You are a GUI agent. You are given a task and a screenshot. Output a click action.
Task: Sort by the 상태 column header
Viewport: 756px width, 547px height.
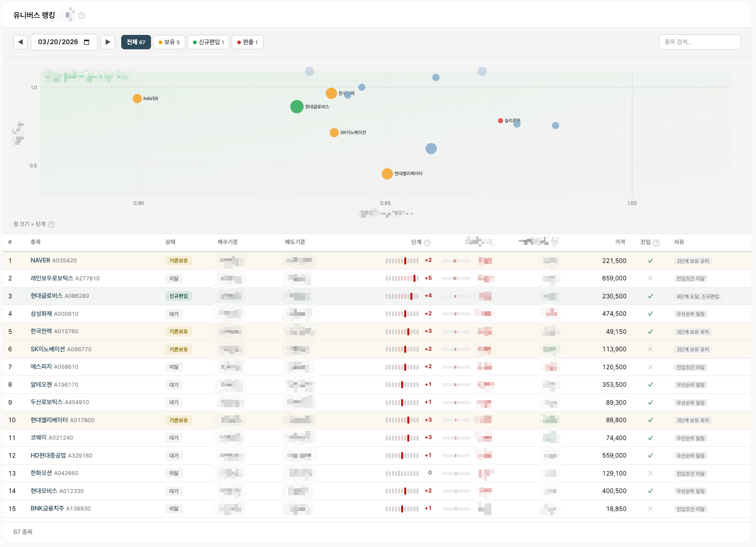[x=171, y=242]
